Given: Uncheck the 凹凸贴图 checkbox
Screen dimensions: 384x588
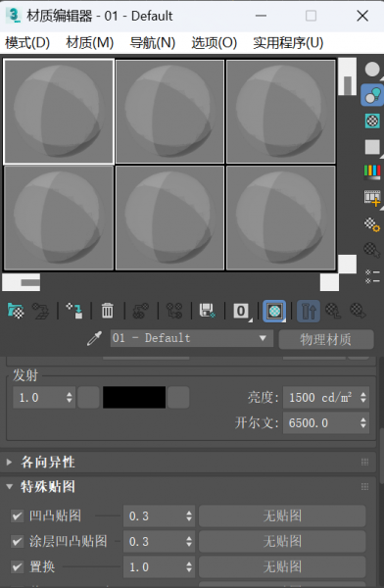Looking at the screenshot, I should 17,516.
